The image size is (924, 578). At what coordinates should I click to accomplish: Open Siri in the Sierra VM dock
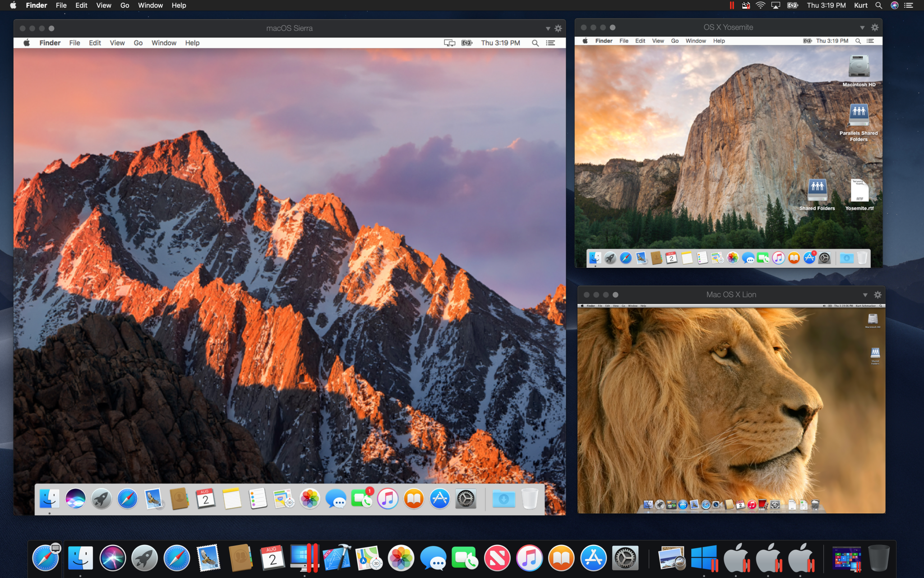(75, 499)
